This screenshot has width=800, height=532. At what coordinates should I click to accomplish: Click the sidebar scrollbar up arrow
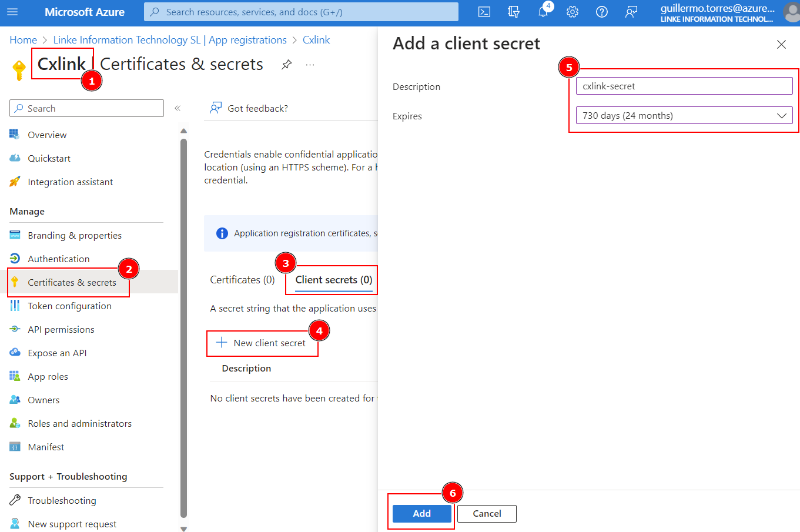pyautogui.click(x=183, y=131)
